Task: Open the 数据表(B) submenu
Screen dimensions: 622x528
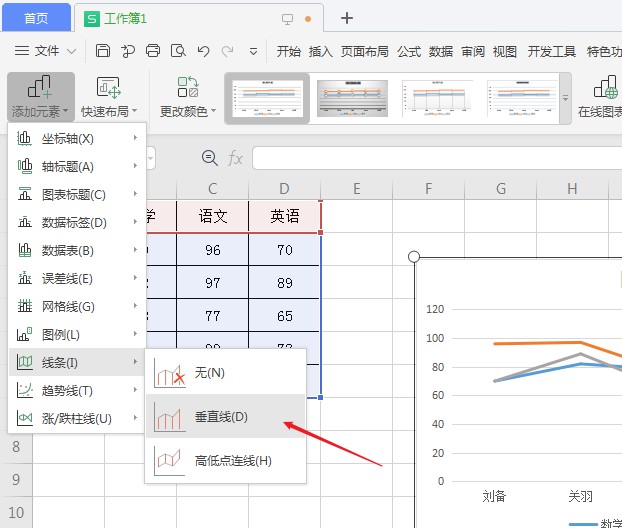Action: click(x=77, y=251)
